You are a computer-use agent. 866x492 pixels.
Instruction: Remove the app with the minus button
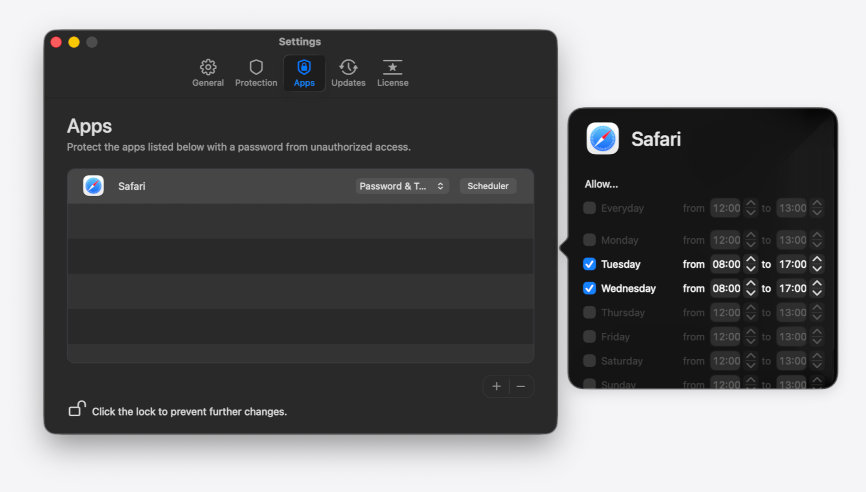point(521,386)
